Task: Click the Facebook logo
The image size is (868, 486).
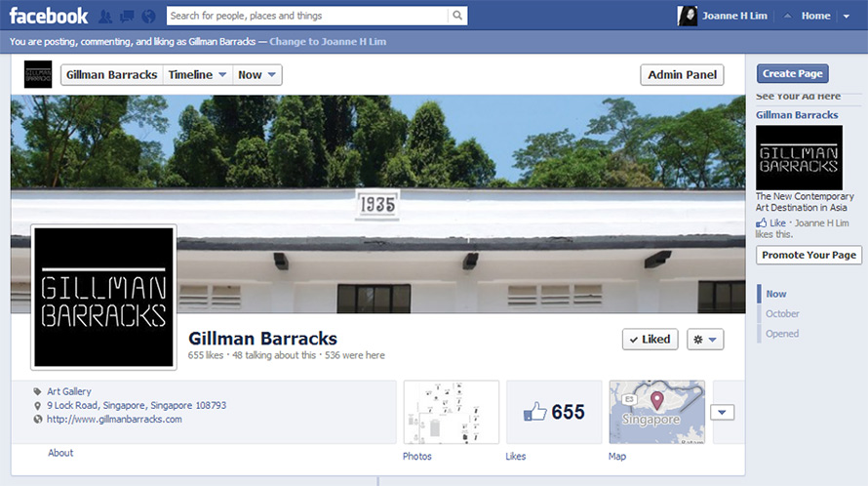Action: pos(49,16)
